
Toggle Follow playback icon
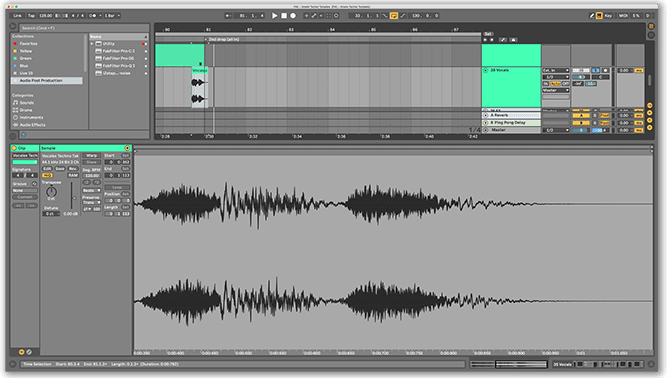[x=229, y=15]
